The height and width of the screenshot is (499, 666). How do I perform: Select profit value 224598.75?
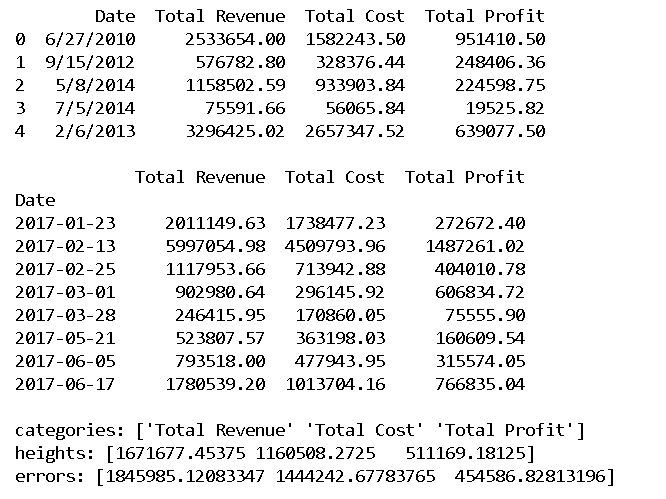[x=500, y=85]
